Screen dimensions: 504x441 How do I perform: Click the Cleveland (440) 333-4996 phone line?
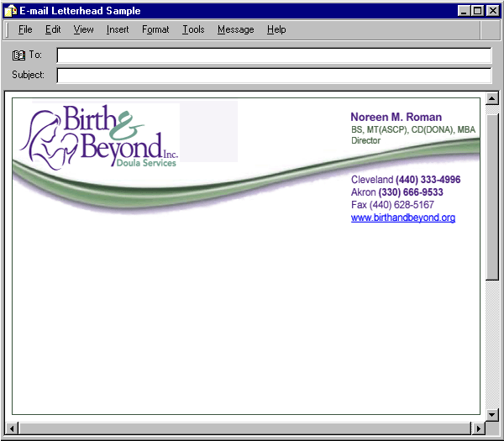coord(406,180)
